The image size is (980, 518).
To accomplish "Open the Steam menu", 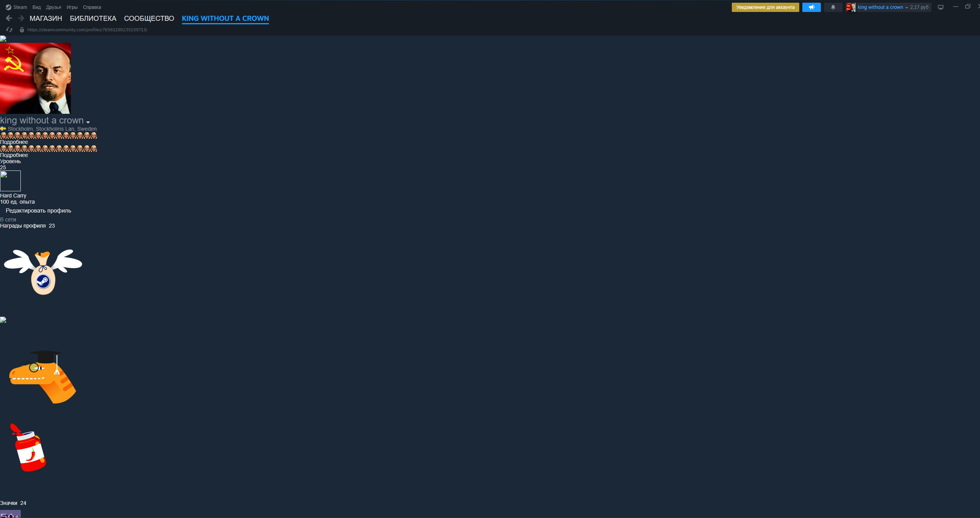I will pyautogui.click(x=16, y=7).
